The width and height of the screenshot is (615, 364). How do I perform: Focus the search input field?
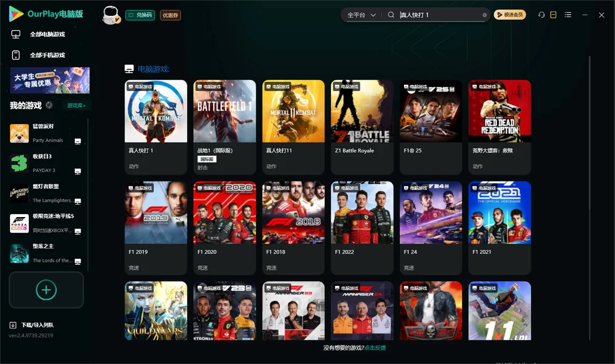click(439, 15)
